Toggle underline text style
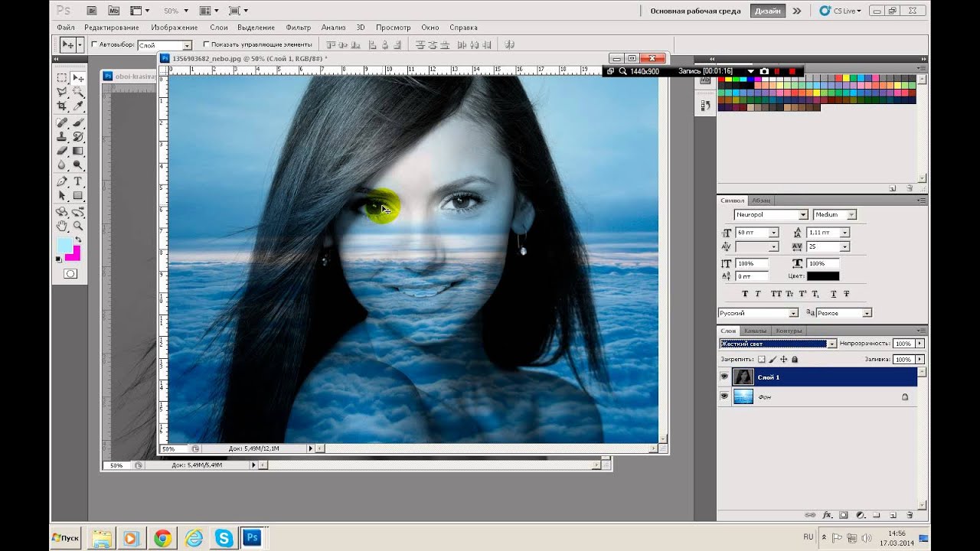The height and width of the screenshot is (551, 980). coord(833,294)
